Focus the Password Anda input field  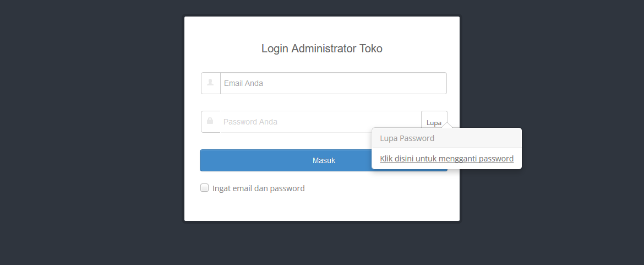(321, 122)
